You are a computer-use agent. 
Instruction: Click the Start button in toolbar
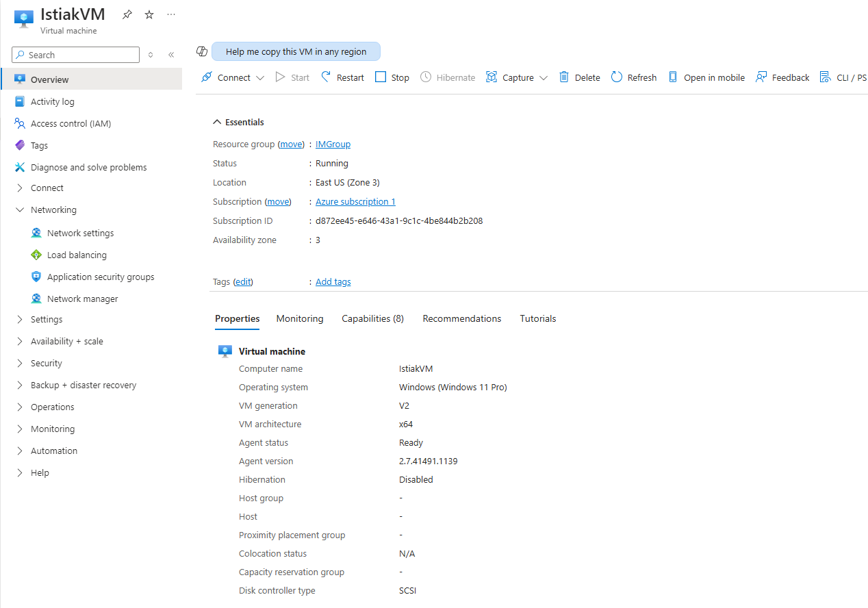click(292, 77)
